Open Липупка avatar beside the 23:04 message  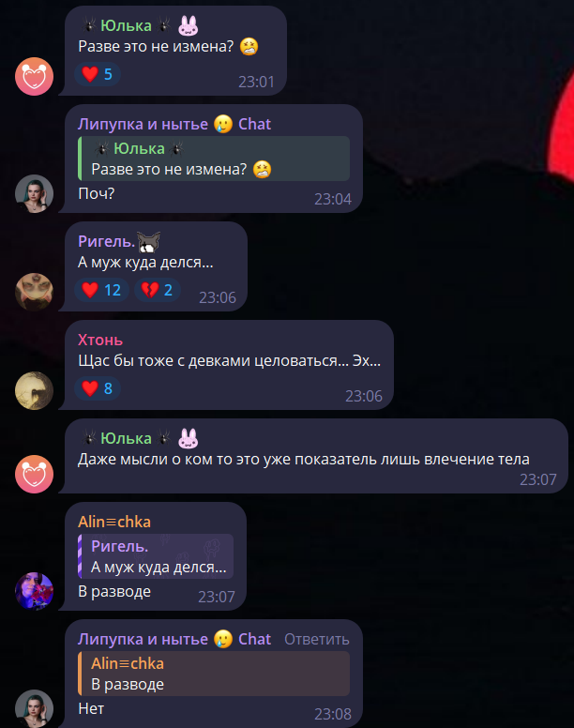tap(35, 193)
